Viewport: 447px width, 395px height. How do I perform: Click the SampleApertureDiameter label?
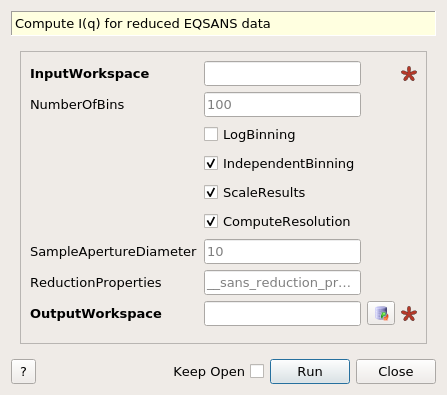tap(113, 252)
